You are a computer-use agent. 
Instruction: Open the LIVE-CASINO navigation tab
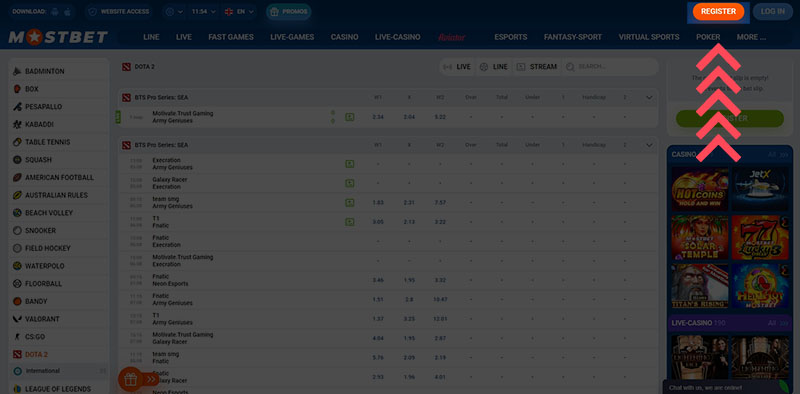(397, 37)
